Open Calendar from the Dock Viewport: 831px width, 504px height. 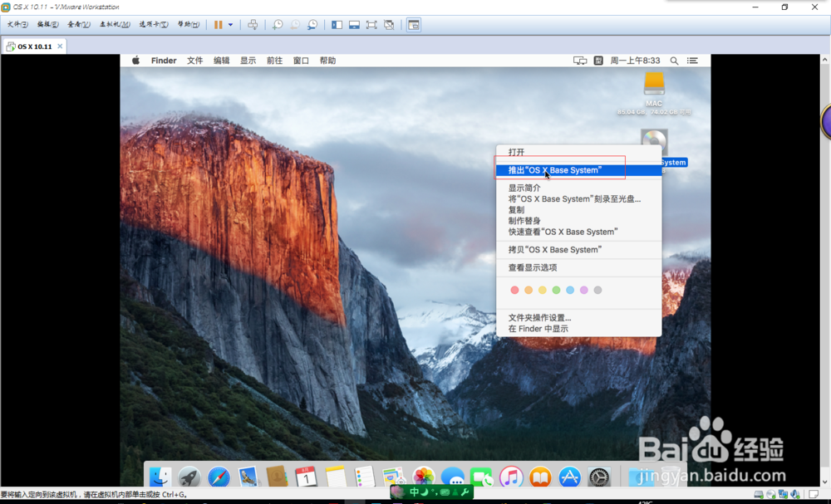(306, 477)
